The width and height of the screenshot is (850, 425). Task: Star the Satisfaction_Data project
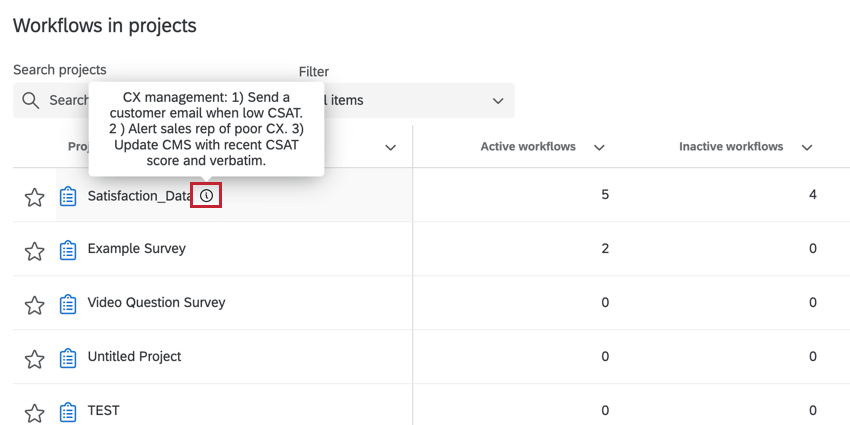point(35,197)
